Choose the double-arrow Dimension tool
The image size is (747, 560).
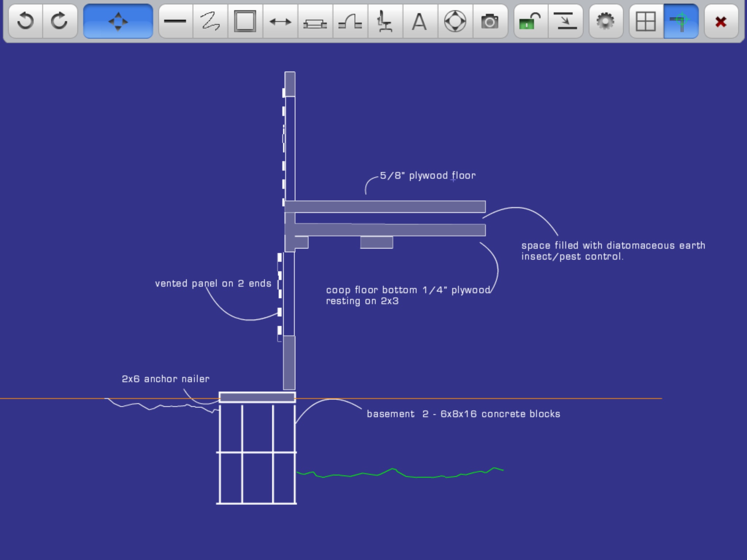[x=280, y=22]
